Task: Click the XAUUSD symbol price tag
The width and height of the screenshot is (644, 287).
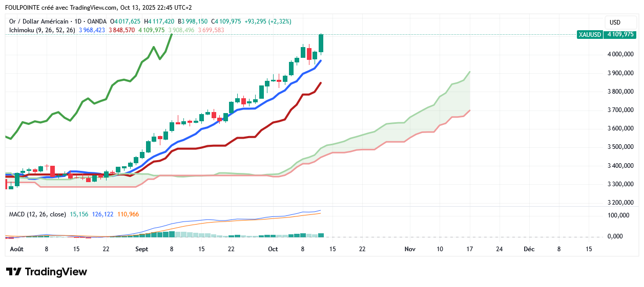Action: (x=589, y=35)
